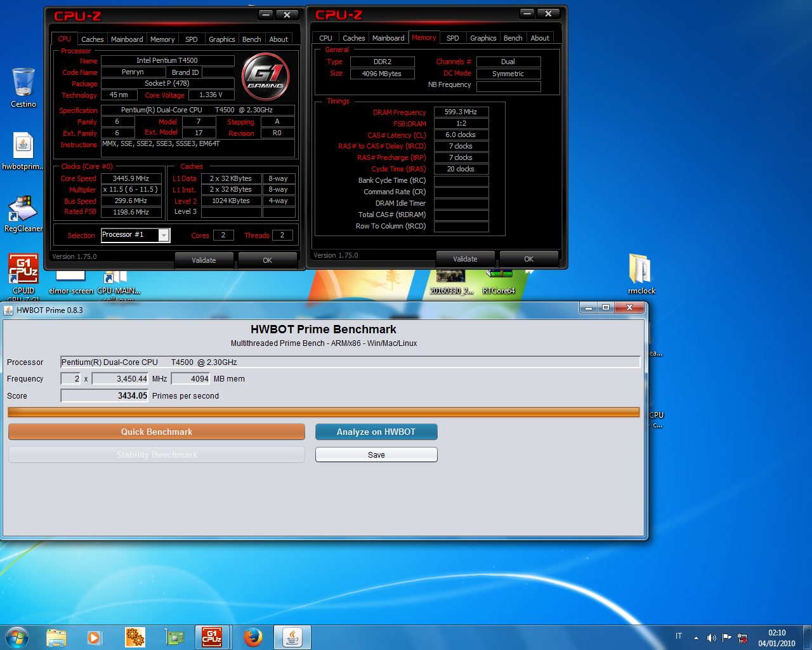Save the HWBOT Prime result
Screen dimensions: 812x650
point(376,454)
